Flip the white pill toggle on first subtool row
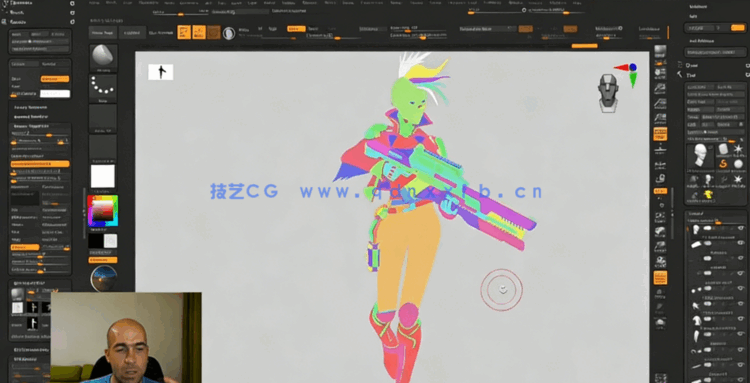Screen dimensions: 750x383 point(707,229)
